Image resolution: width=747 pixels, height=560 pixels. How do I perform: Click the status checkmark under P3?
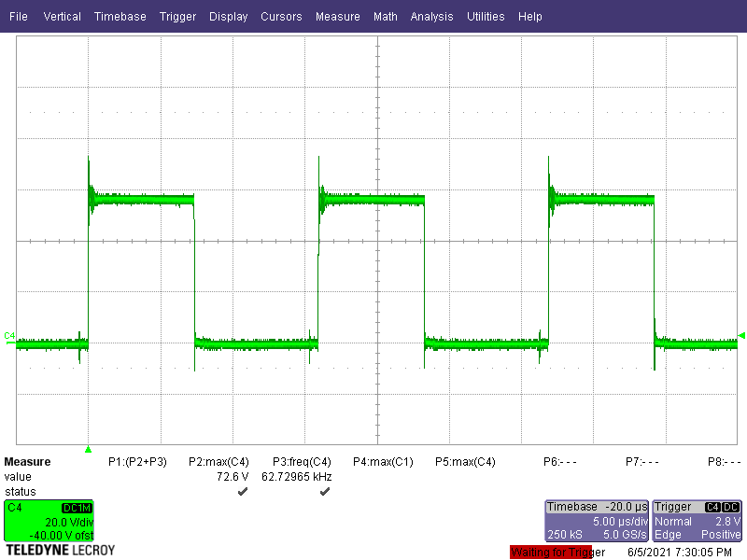tap(325, 492)
